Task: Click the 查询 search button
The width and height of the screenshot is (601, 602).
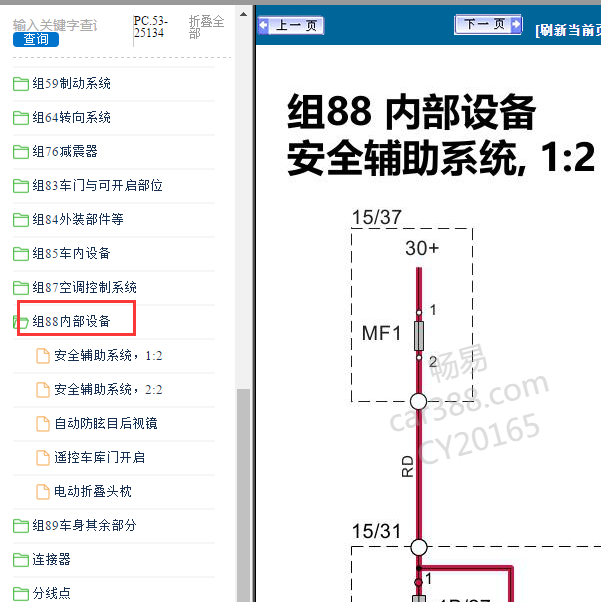Action: tap(36, 39)
